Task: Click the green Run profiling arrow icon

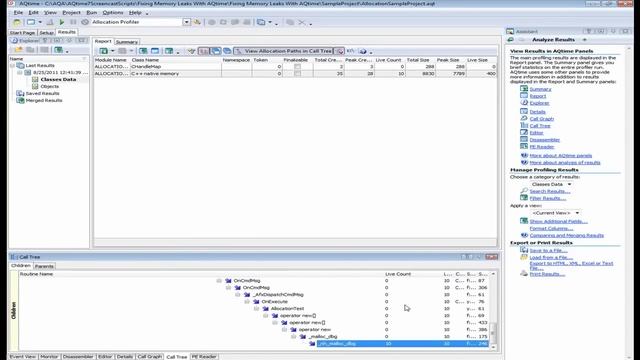Action: [62, 22]
